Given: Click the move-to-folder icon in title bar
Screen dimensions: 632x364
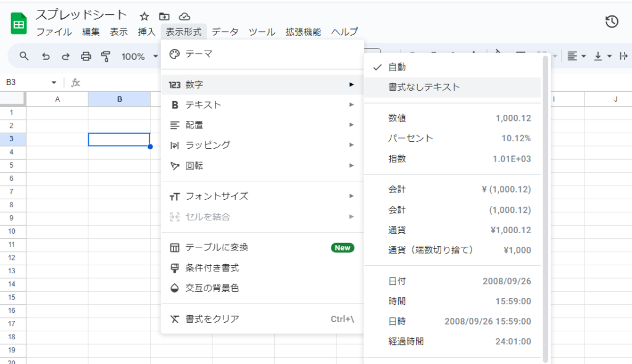Looking at the screenshot, I should click(164, 17).
